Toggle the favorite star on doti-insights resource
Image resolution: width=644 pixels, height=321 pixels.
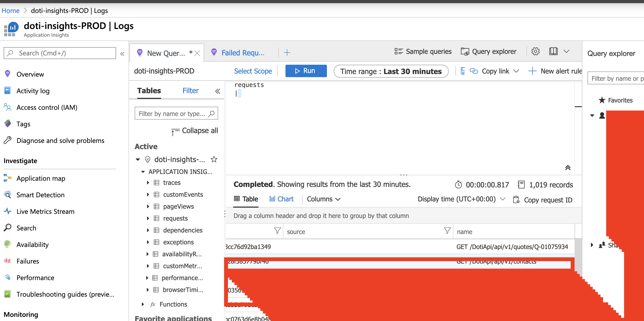(x=214, y=159)
